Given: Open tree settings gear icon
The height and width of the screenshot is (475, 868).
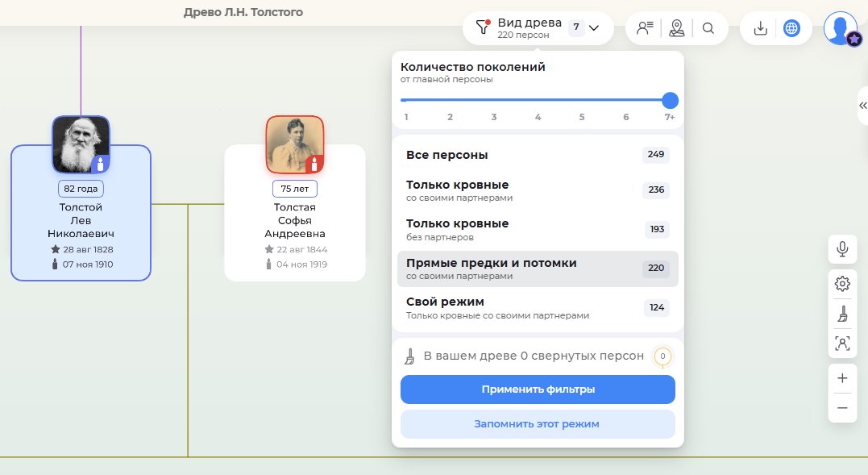Looking at the screenshot, I should click(x=842, y=283).
